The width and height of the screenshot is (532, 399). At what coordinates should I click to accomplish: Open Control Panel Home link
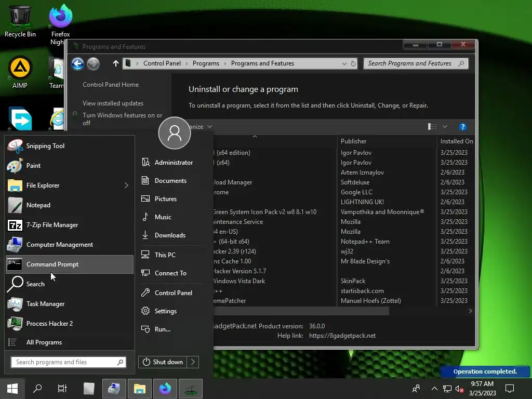(x=111, y=85)
